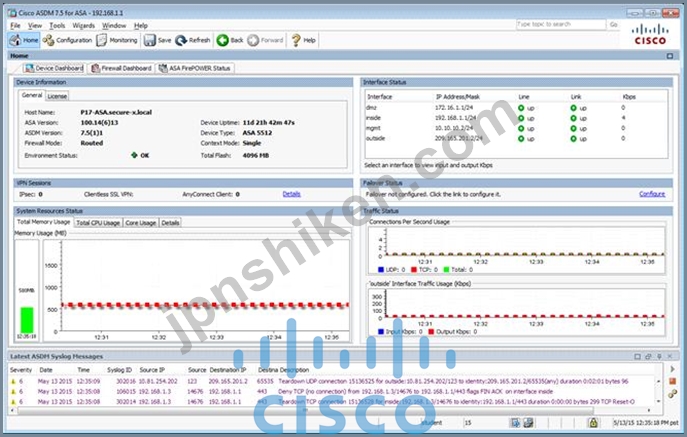The image size is (687, 437).
Task: Open the Help question mark icon
Action: [296, 40]
